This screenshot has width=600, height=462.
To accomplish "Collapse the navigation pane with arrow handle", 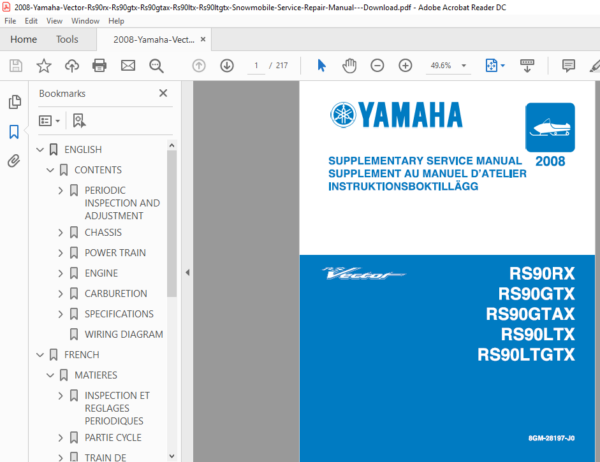I will coord(188,273).
